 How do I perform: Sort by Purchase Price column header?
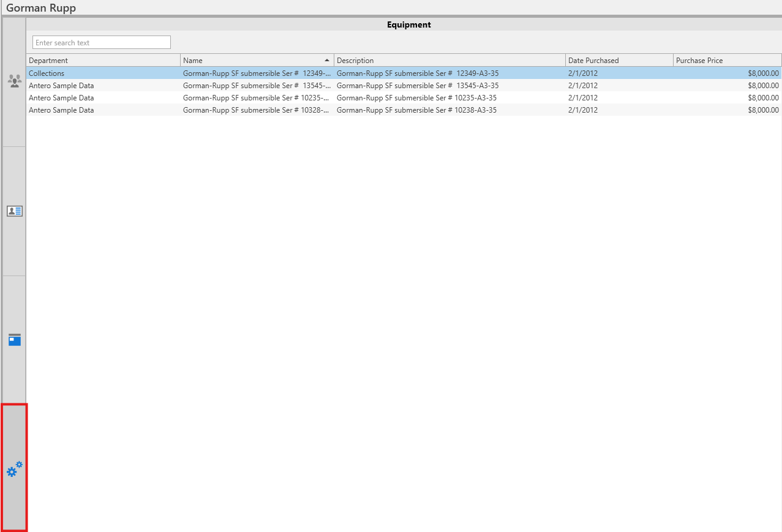tap(727, 61)
